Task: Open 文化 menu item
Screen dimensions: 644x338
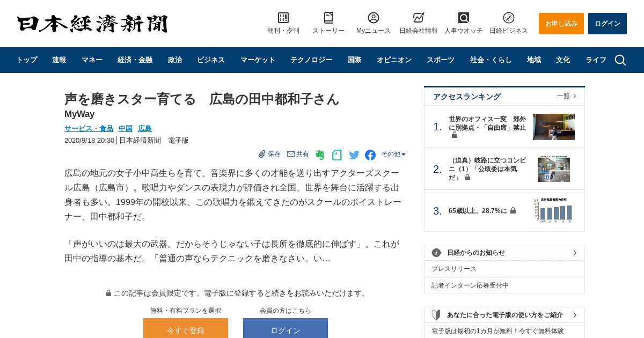Action: pos(563,60)
